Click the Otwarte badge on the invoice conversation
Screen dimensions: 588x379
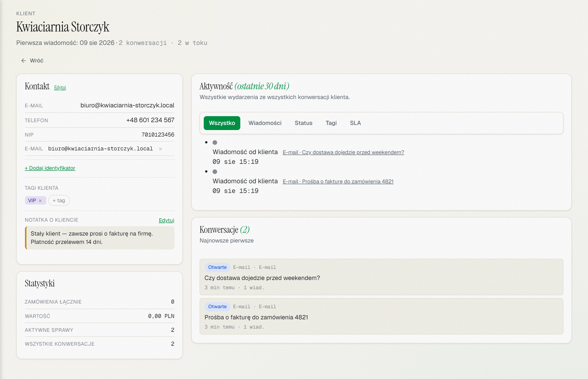(217, 307)
